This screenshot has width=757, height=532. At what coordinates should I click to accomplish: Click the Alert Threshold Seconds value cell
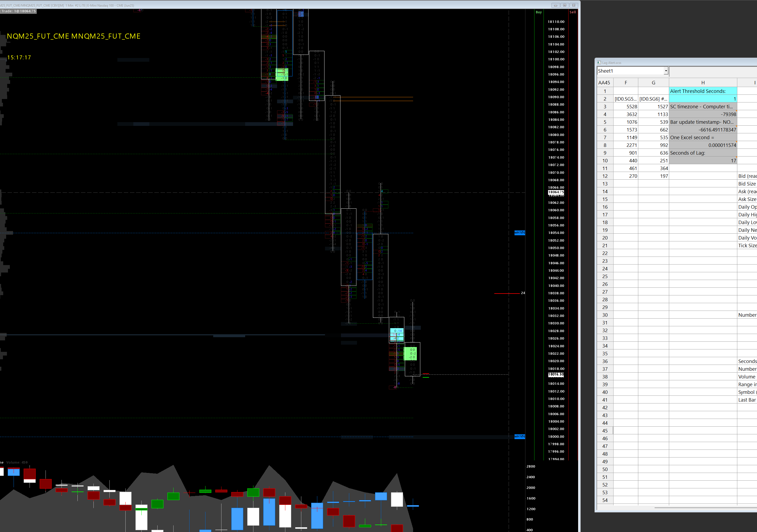tap(703, 99)
